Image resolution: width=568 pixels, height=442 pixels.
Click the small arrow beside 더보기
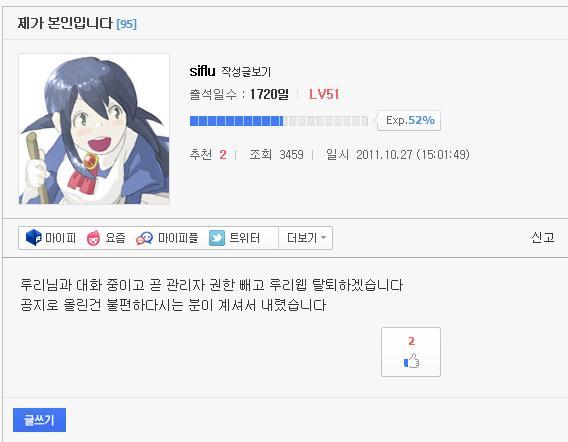(323, 238)
